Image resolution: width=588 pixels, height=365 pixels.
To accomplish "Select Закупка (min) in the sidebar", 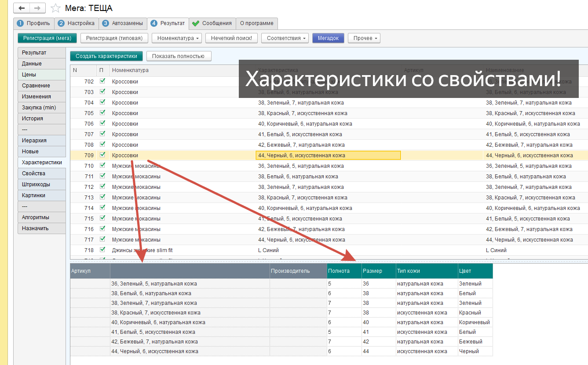I will [42, 108].
